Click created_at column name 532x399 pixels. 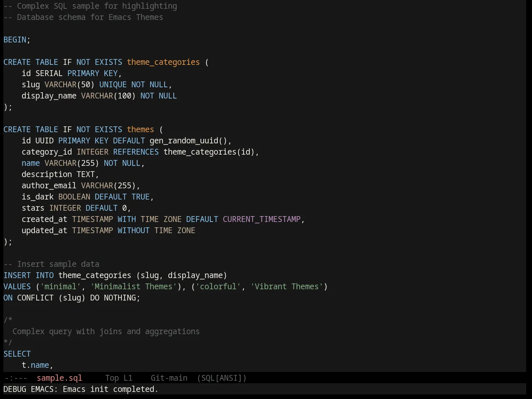(x=44, y=219)
